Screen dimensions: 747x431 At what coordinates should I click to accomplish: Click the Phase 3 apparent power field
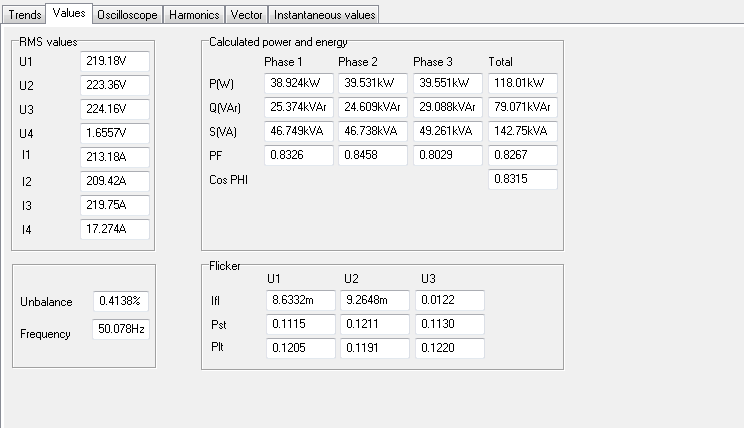coord(447,131)
